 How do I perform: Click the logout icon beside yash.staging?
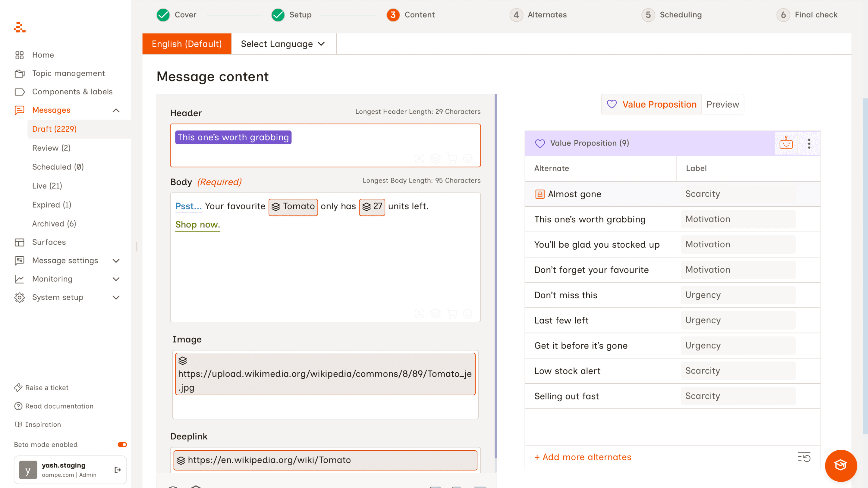click(x=118, y=470)
